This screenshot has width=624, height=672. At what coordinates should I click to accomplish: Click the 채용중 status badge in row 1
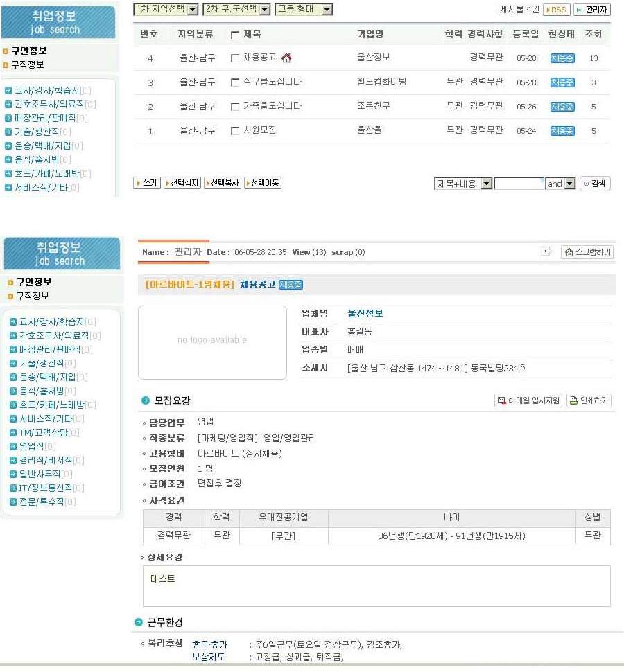[x=562, y=131]
